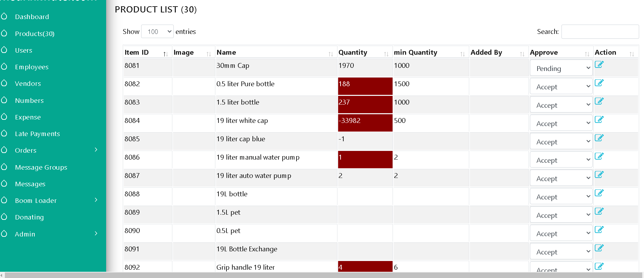Sort products by Quantity column arrows
Viewport: 644px width, 278px height.
pos(386,54)
